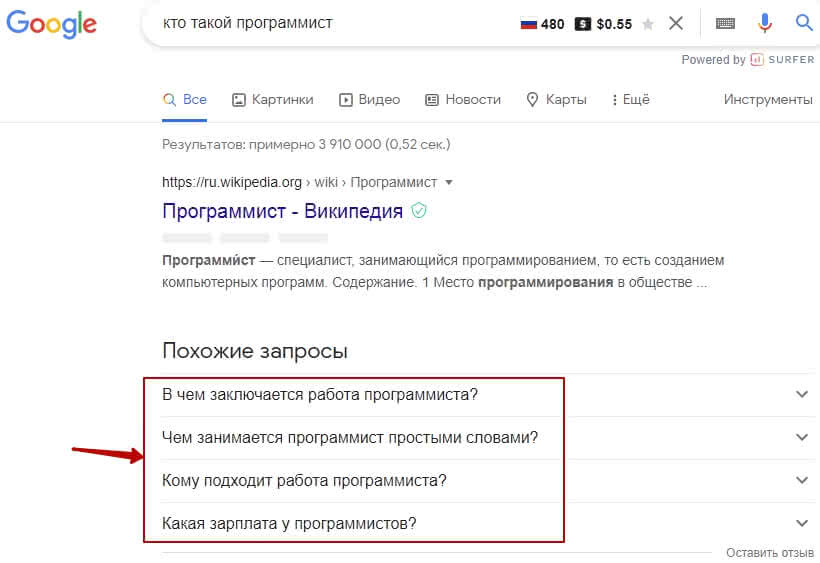Expand 'Какая зарплата у программистов?'
This screenshot has width=820, height=563.
[488, 523]
